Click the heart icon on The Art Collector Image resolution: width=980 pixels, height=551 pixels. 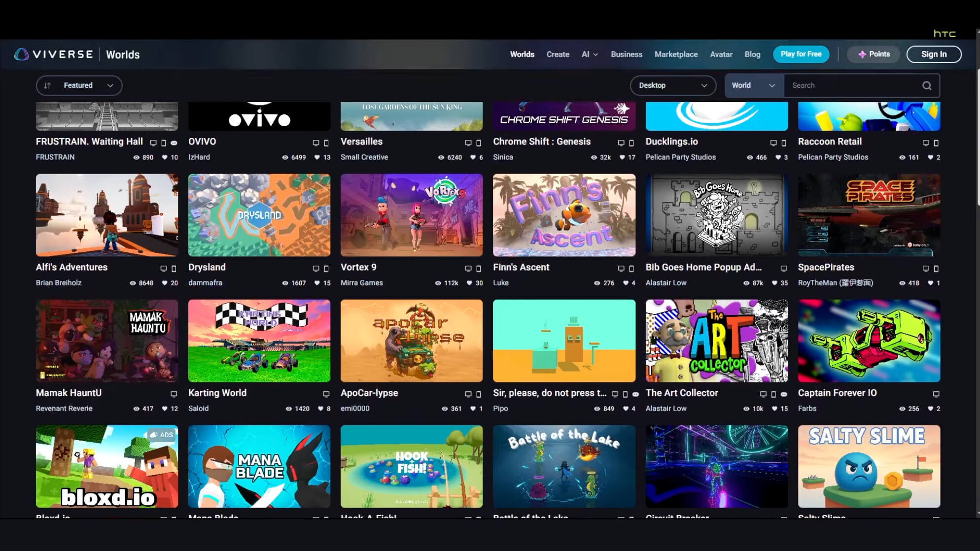pos(774,409)
